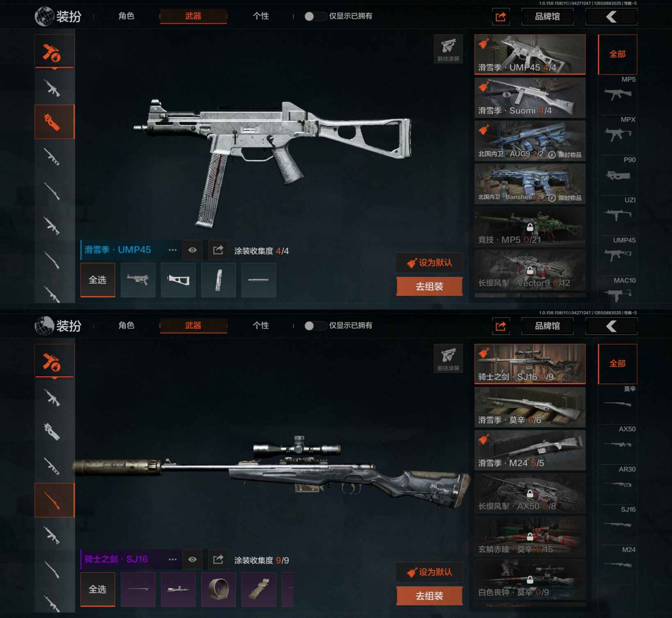This screenshot has height=618, width=672.
Task: Click the 去组装 button for UMP45
Action: click(430, 286)
